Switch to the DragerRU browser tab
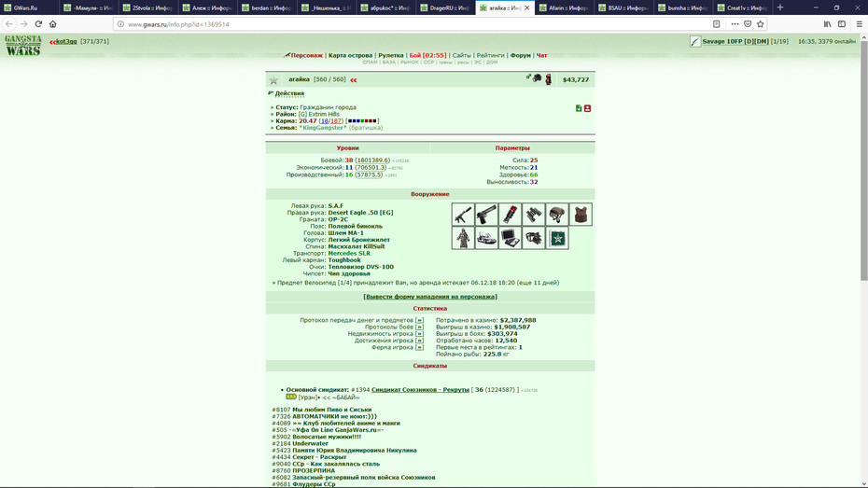This screenshot has height=488, width=868. tap(444, 7)
